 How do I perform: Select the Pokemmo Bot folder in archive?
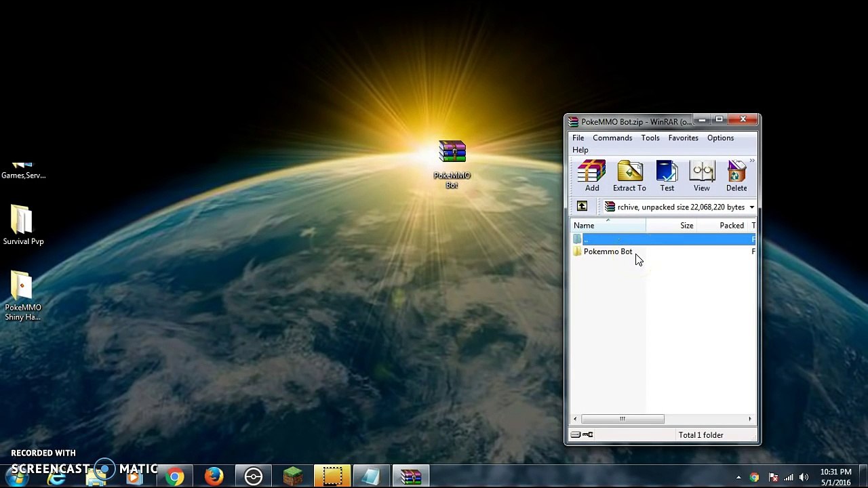click(608, 251)
